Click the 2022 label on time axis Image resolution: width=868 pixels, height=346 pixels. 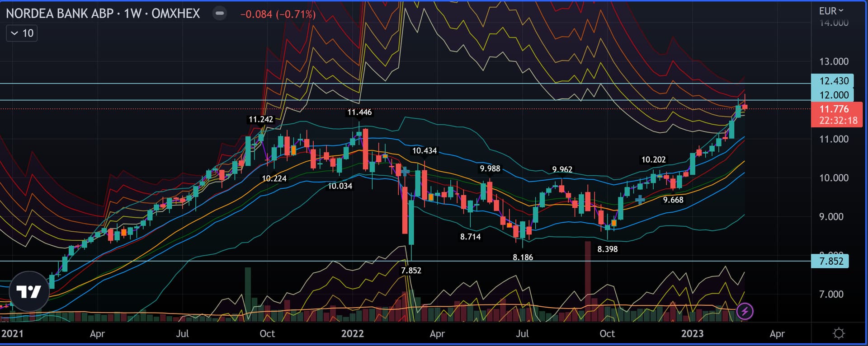(x=352, y=334)
